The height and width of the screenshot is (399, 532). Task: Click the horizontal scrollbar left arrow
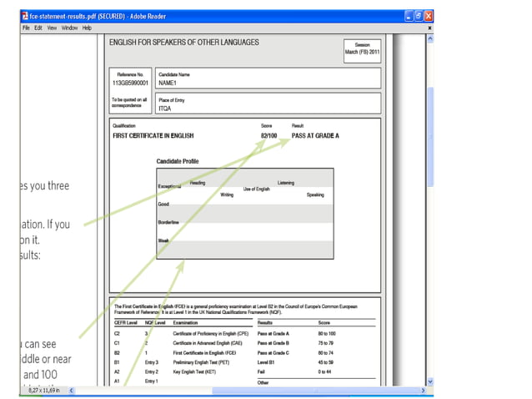tap(71, 390)
